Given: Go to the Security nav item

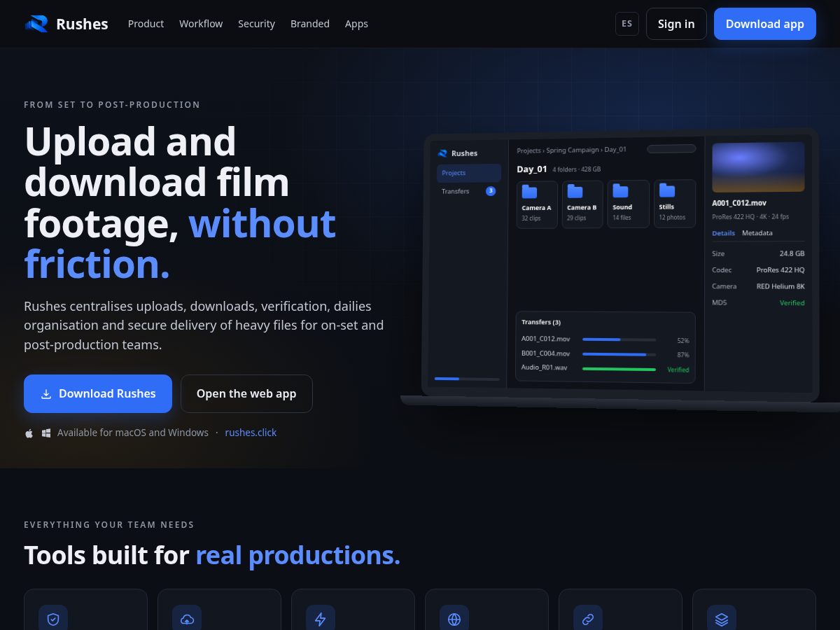Looking at the screenshot, I should (256, 24).
